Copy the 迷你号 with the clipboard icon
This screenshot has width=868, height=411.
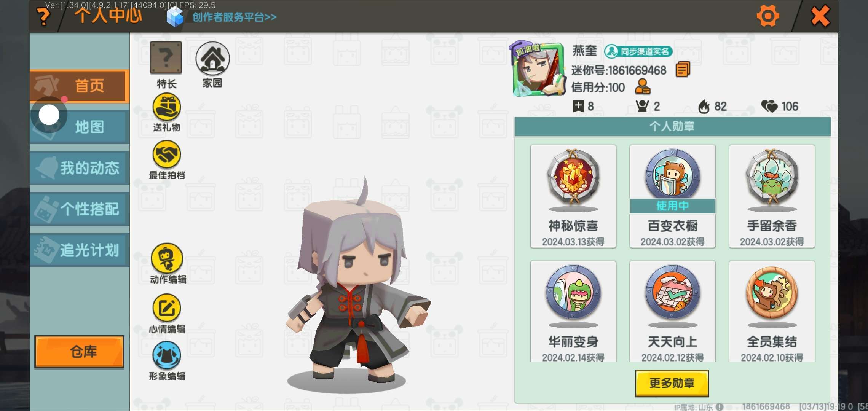(x=683, y=70)
